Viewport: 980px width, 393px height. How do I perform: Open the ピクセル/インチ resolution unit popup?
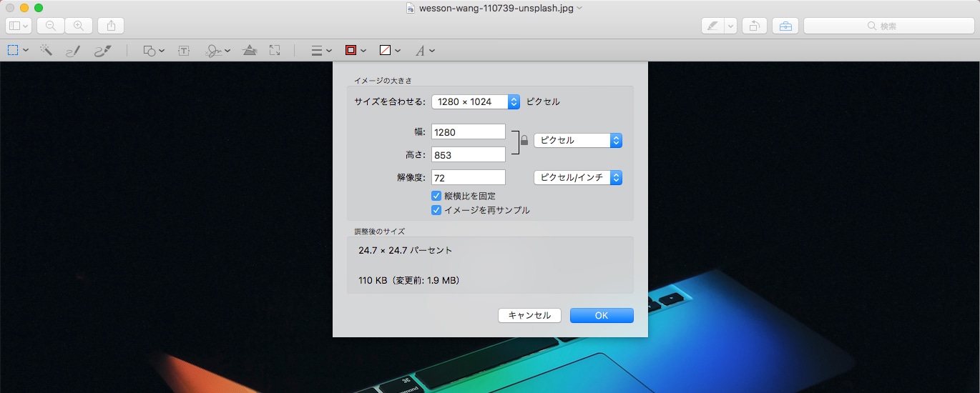pos(578,177)
